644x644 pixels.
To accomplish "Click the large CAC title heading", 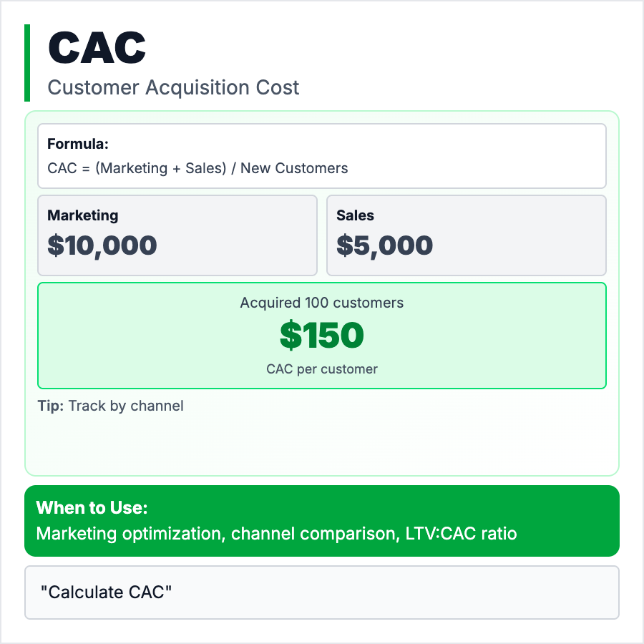I will point(97,48).
